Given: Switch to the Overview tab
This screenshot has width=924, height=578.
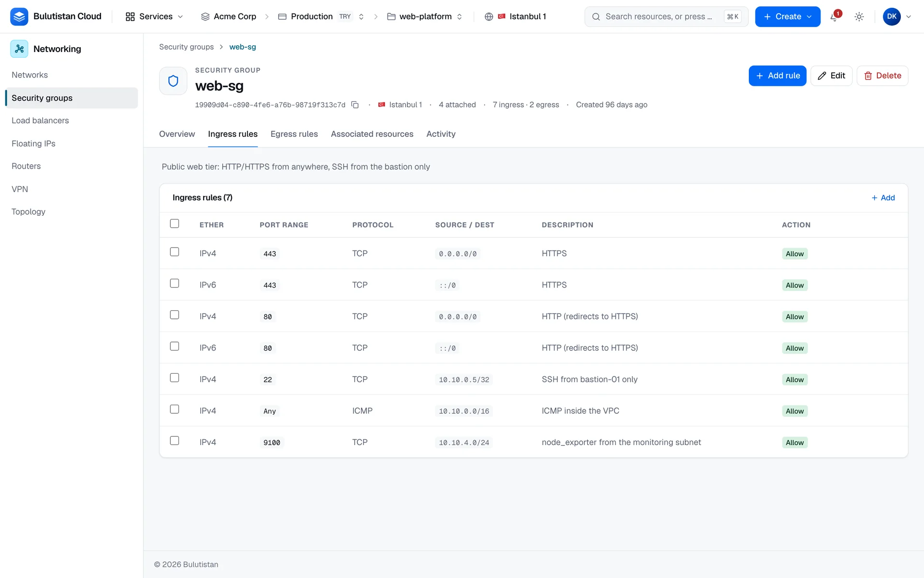Looking at the screenshot, I should point(177,134).
